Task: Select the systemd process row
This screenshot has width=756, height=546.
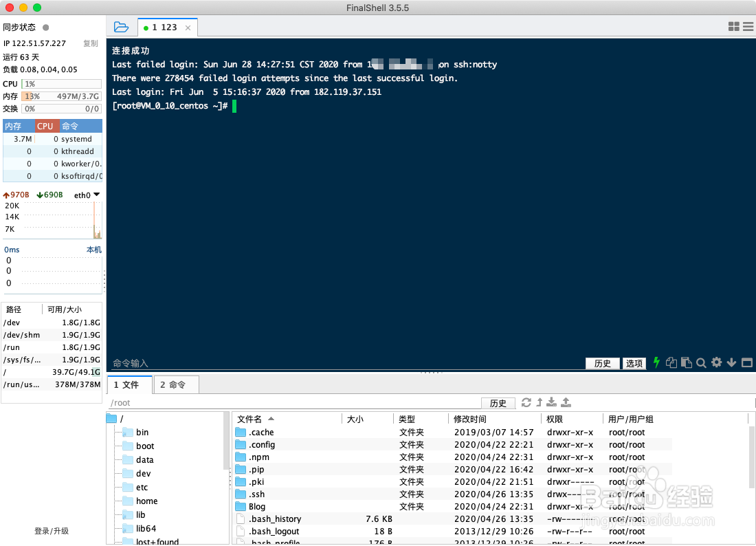Action: [52, 139]
